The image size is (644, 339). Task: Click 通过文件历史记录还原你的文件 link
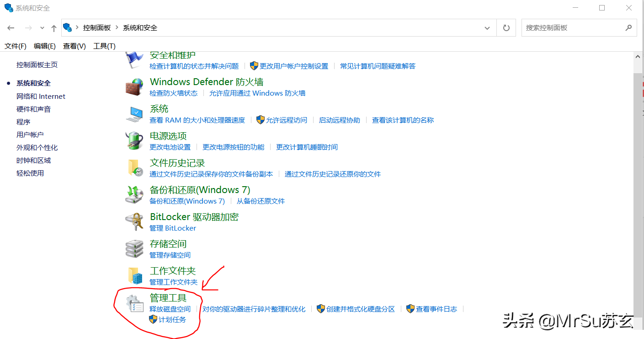[333, 174]
